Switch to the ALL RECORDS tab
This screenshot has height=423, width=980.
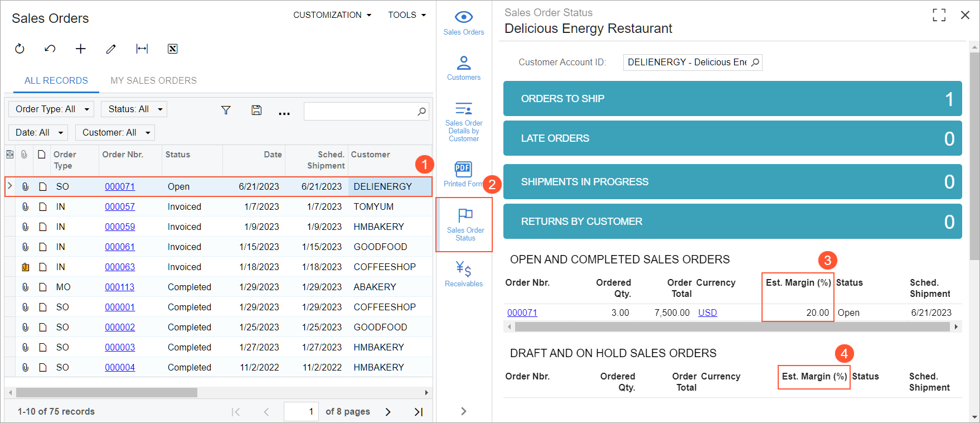(x=56, y=81)
